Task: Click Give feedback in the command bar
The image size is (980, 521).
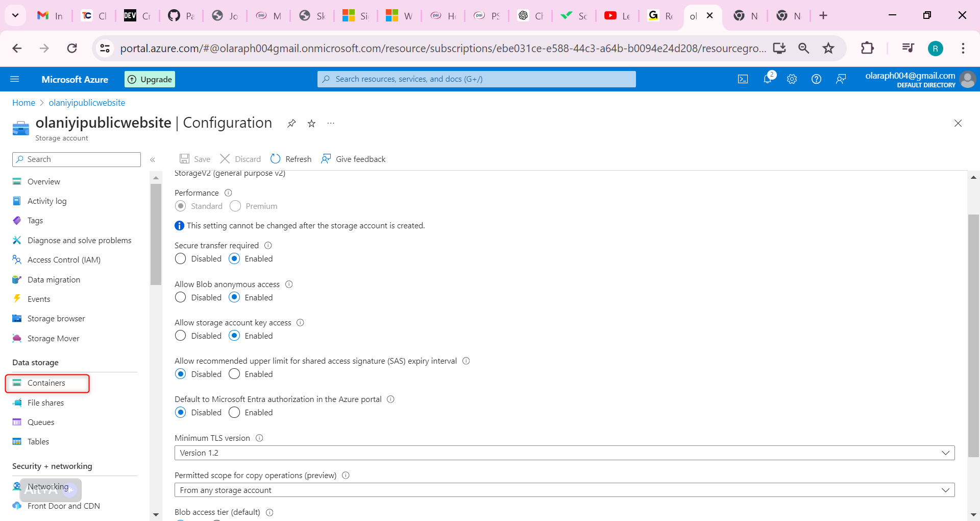Action: coord(353,159)
